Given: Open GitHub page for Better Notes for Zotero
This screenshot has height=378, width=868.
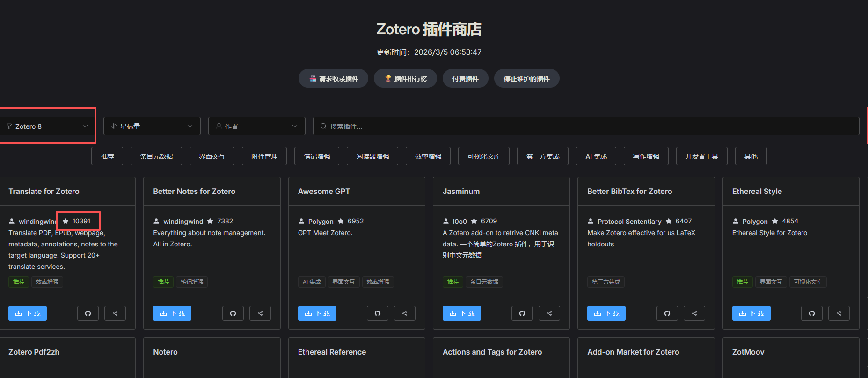Looking at the screenshot, I should click(233, 313).
